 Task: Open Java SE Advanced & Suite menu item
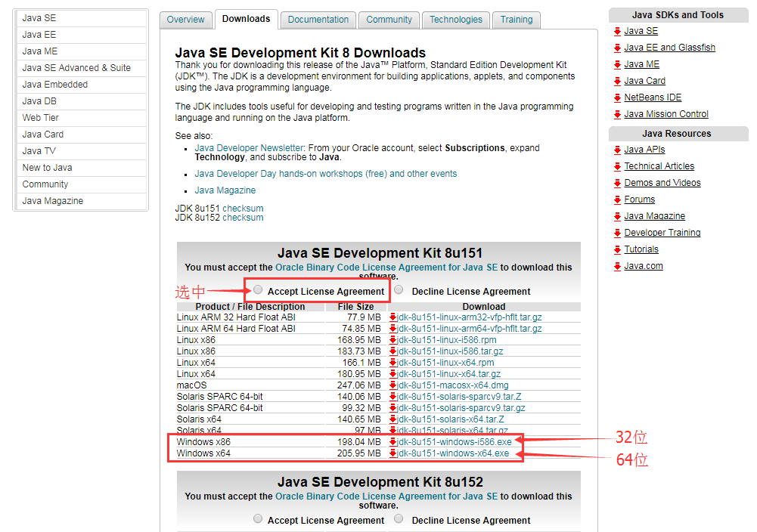click(81, 68)
